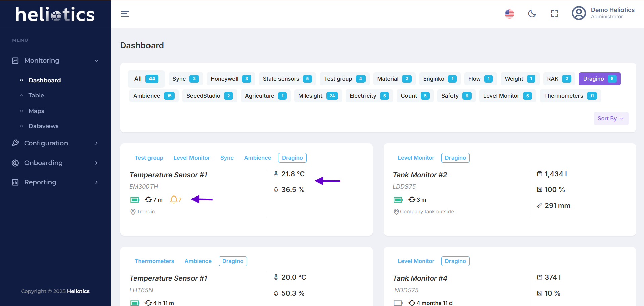Image resolution: width=644 pixels, height=306 pixels.
Task: Filter by State sensors group
Action: click(x=287, y=79)
